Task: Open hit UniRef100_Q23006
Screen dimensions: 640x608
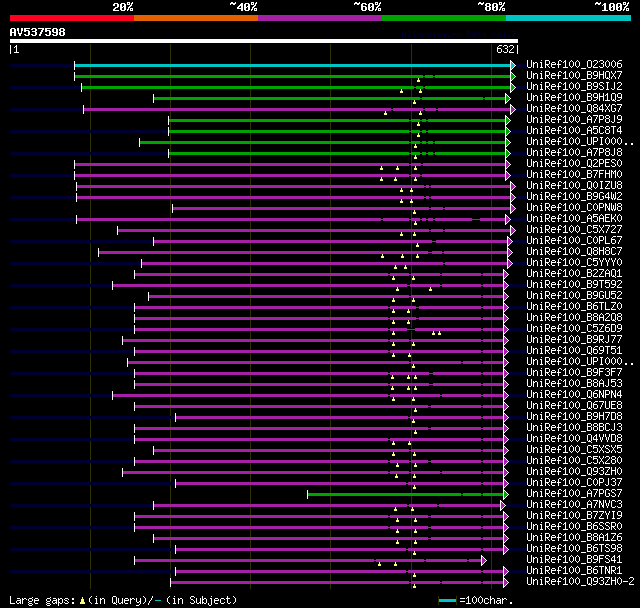Action: [x=574, y=64]
